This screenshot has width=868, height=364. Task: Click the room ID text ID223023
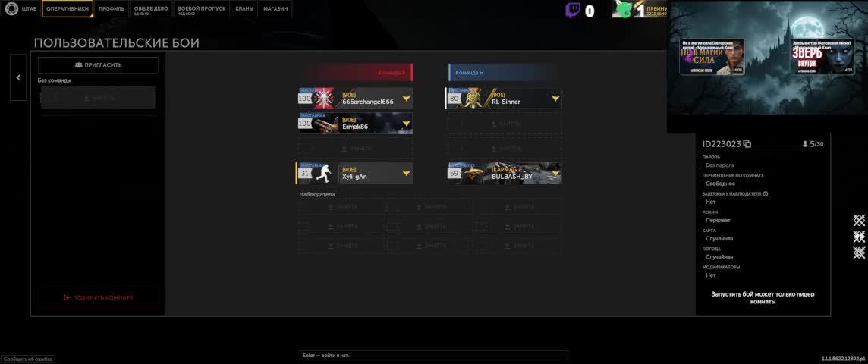pyautogui.click(x=722, y=144)
